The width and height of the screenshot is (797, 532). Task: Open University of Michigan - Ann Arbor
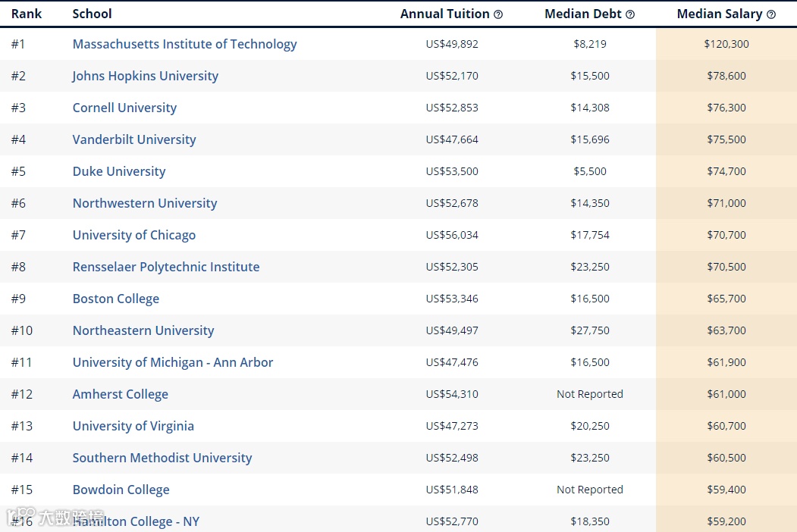[173, 362]
